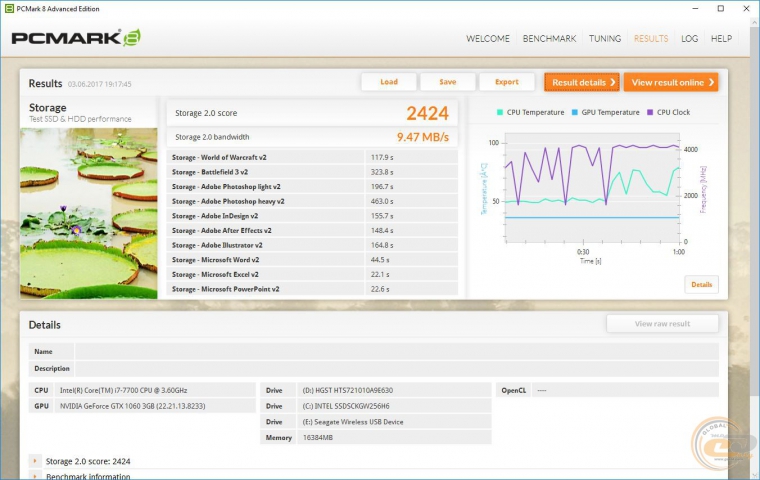This screenshot has height=480, width=760.
Task: Expand the Benchmark information section
Action: pos(35,476)
